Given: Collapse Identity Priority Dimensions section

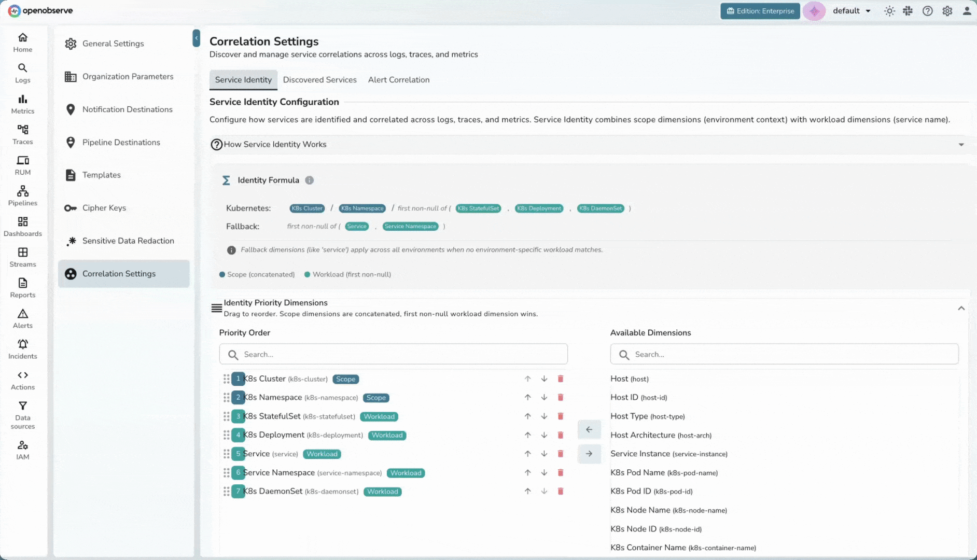Looking at the screenshot, I should pyautogui.click(x=960, y=308).
